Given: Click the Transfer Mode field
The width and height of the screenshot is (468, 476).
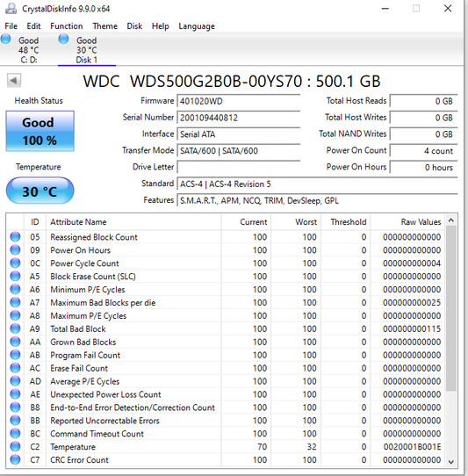Looking at the screenshot, I should (x=239, y=151).
